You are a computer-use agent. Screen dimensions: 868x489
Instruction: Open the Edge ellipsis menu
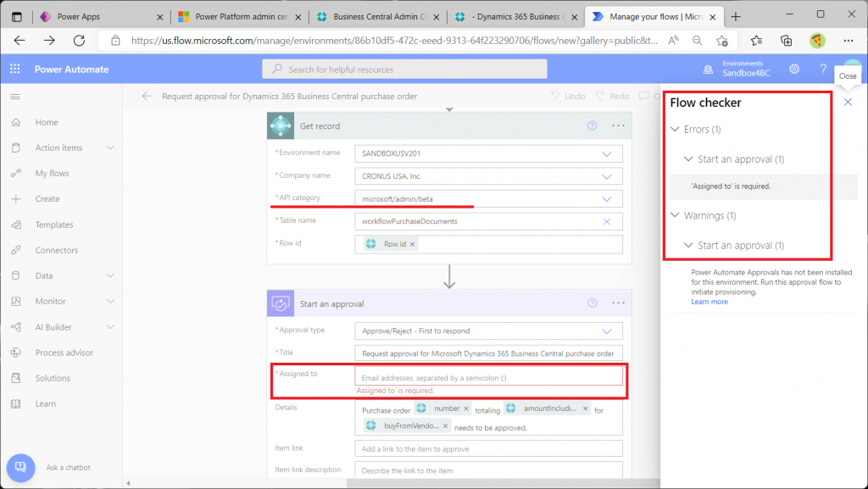(x=848, y=41)
